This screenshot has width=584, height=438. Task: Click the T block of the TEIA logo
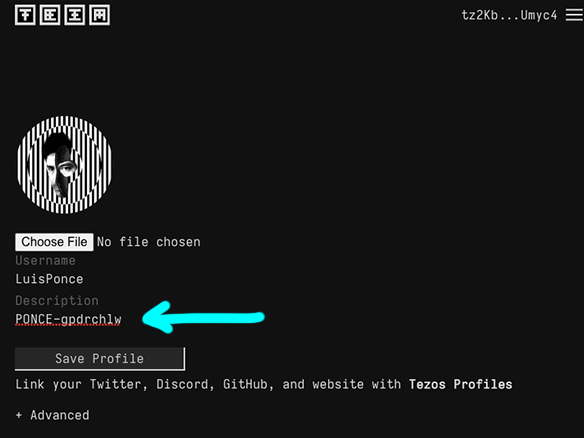pyautogui.click(x=25, y=15)
